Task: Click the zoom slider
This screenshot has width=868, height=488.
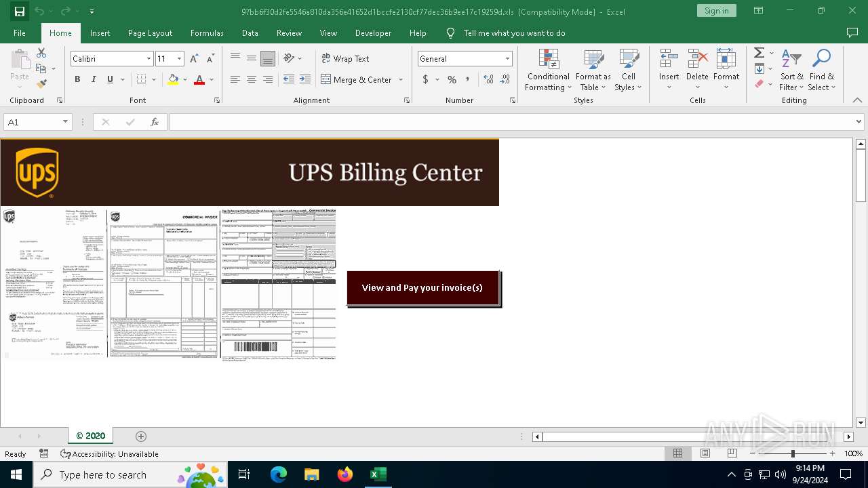Action: coord(792,453)
